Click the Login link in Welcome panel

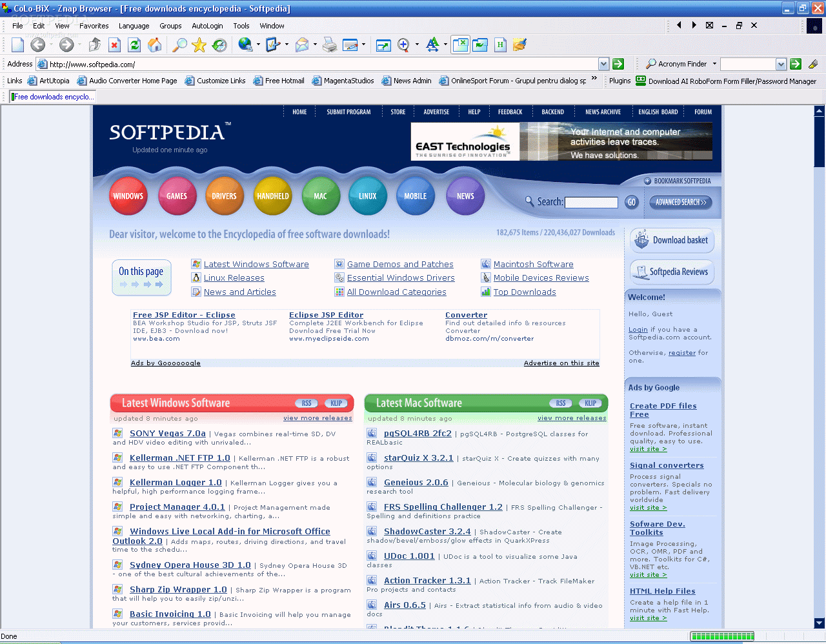click(x=638, y=329)
